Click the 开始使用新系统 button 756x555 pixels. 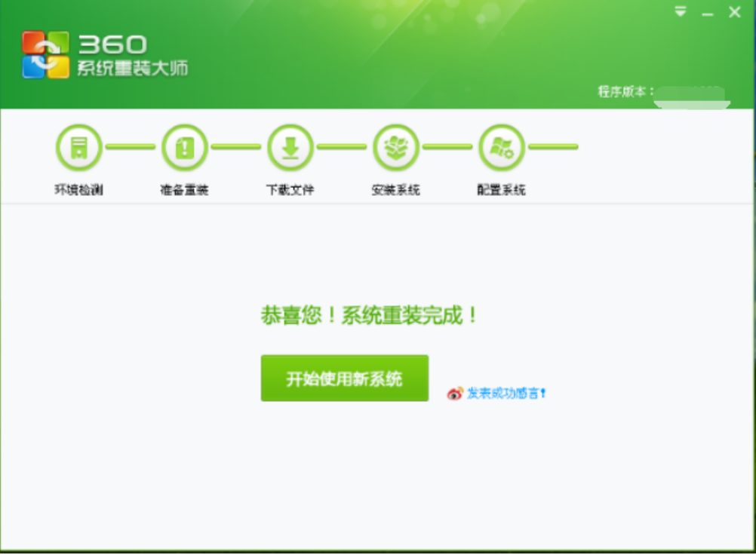click(344, 378)
